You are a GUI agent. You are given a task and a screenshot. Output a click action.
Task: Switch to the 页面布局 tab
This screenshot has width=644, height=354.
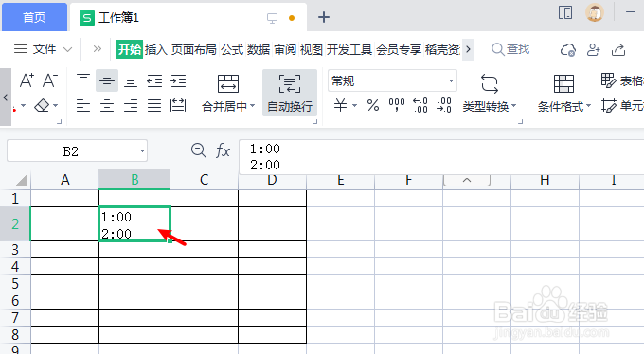[194, 49]
